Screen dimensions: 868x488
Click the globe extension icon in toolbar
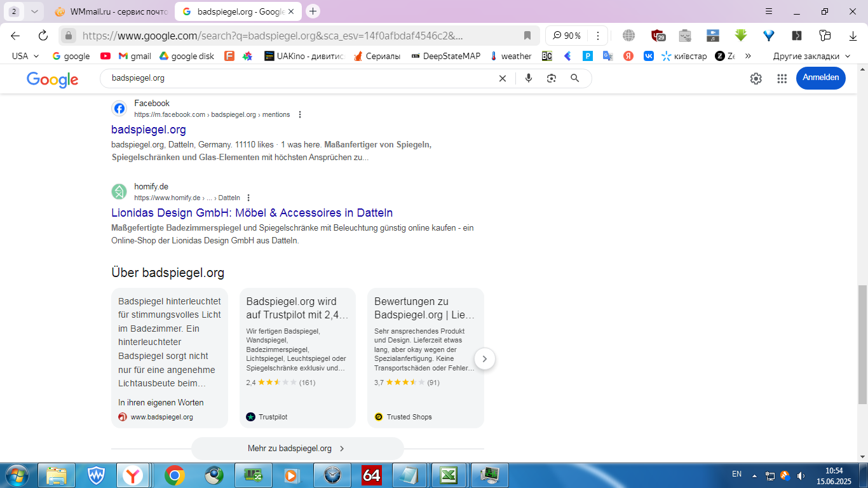628,36
